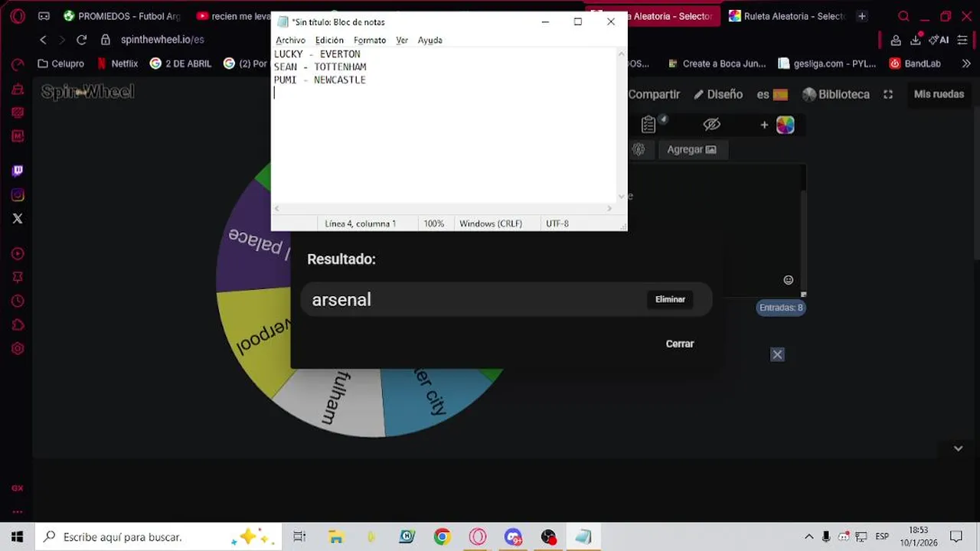Open the Windows Start menu
Image resolution: width=980 pixels, height=551 pixels.
click(x=17, y=537)
